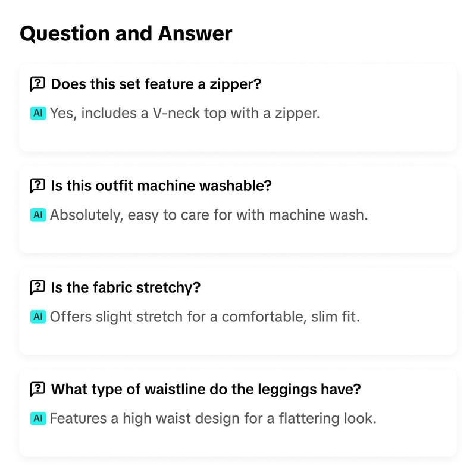Select the answer 'Offers slight stretch' text
Image resolution: width=476 pixels, height=476 pixels.
coord(205,317)
